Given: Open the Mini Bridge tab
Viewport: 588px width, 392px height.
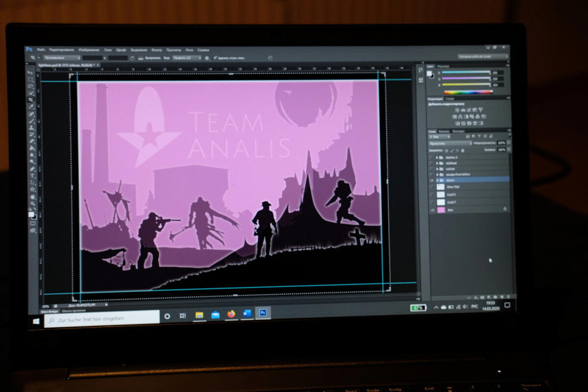Looking at the screenshot, I should pos(49,311).
